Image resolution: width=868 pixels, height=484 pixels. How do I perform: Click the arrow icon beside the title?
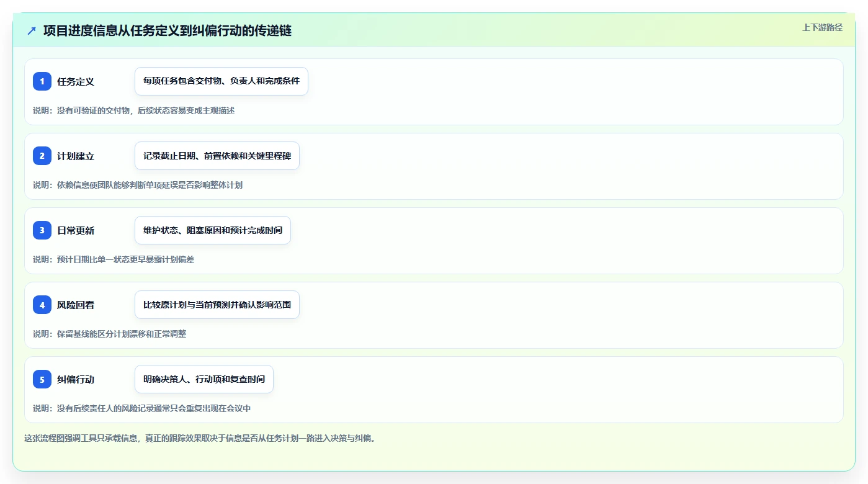(32, 30)
